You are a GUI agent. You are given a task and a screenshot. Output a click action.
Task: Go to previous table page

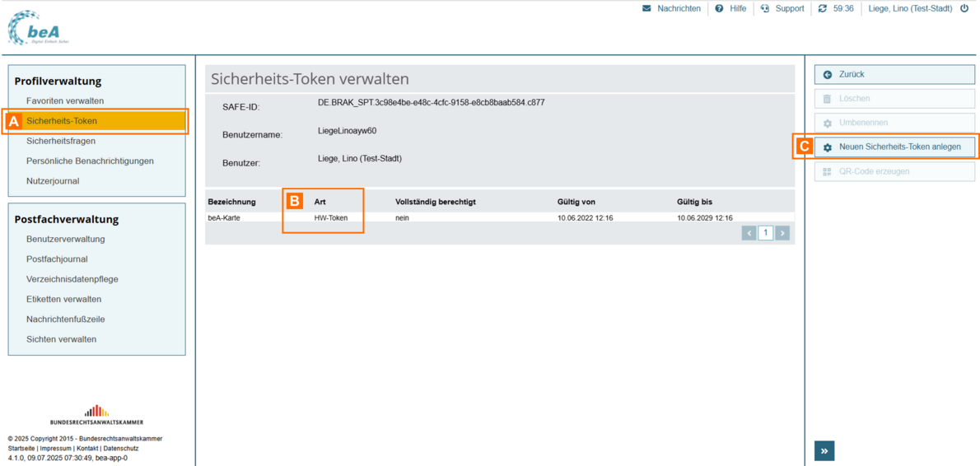749,233
